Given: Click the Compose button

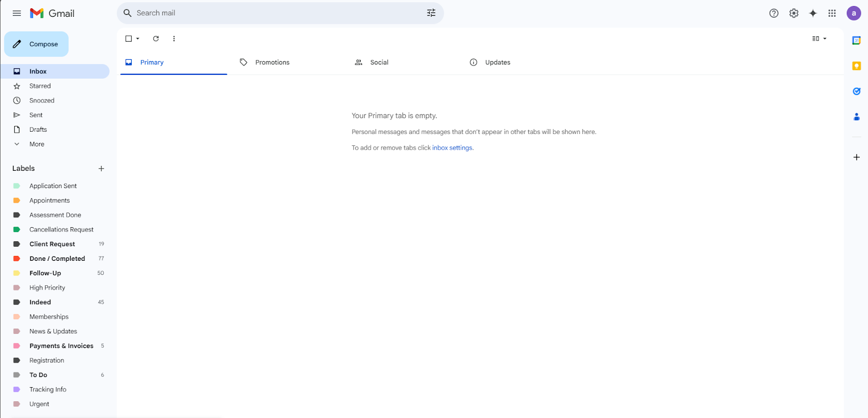Looking at the screenshot, I should (x=36, y=44).
